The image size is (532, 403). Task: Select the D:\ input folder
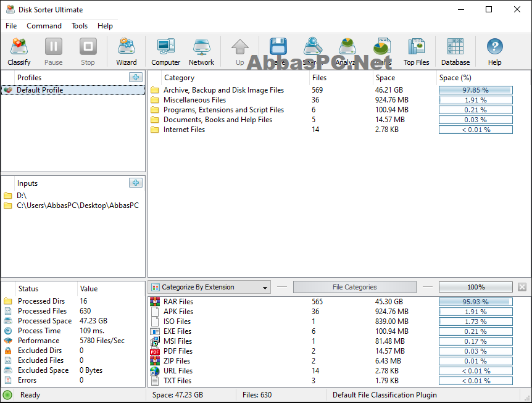73,196
